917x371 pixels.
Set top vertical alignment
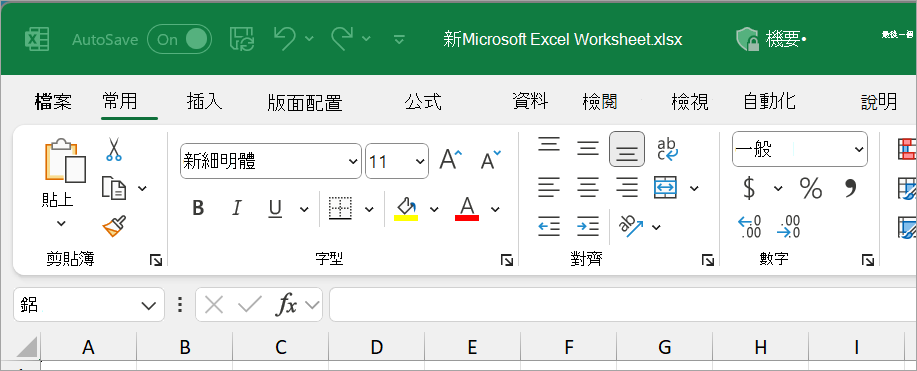click(549, 145)
